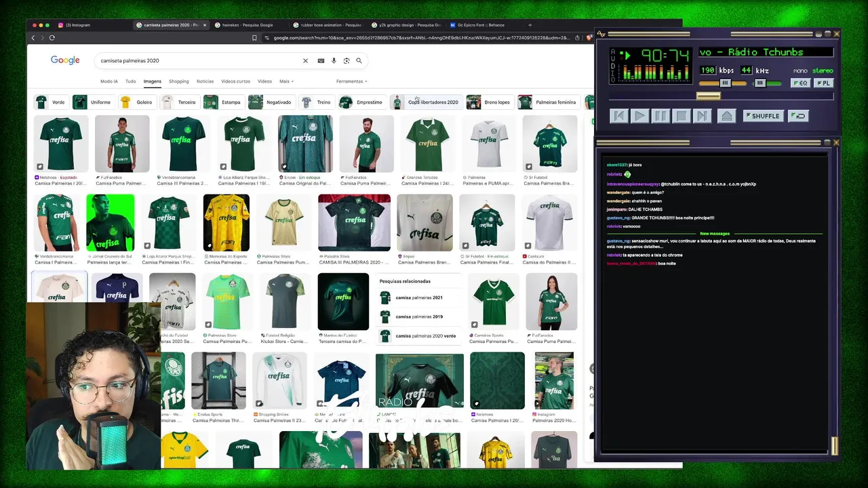Open the on-screen keyboard icon in search box
Screen dimensions: 868x488
pos(321,60)
